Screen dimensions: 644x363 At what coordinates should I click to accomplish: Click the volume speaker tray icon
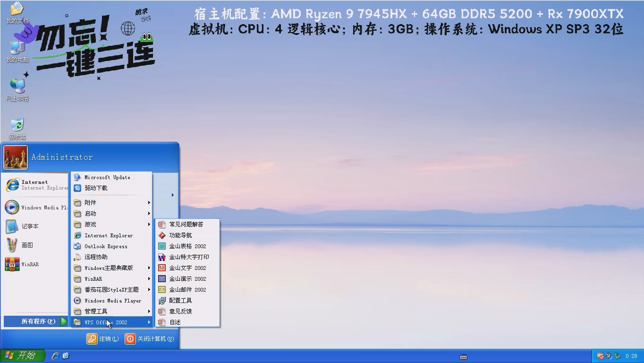(x=609, y=356)
